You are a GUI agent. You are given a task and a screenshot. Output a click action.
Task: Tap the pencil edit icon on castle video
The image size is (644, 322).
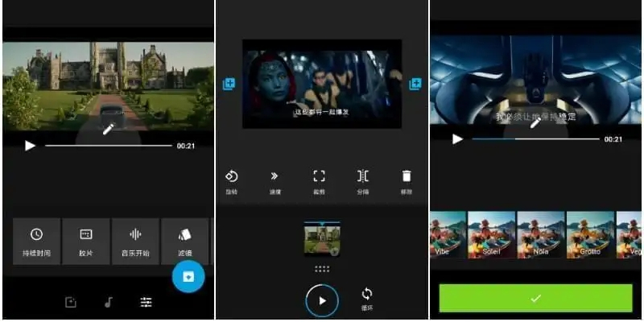[x=108, y=130]
